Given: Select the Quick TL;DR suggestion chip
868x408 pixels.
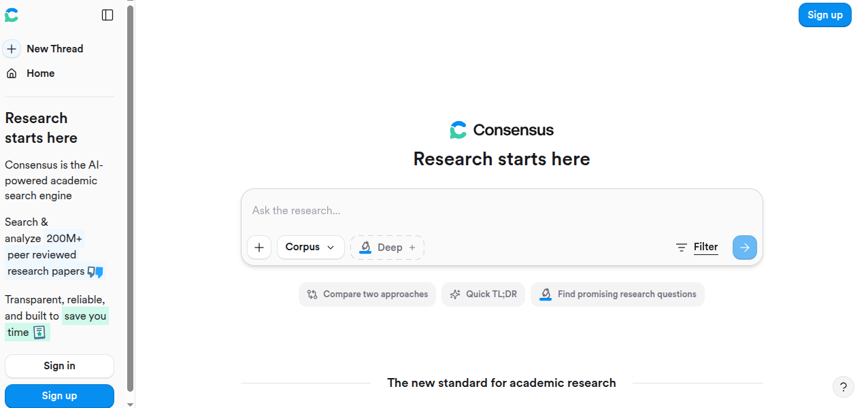Looking at the screenshot, I should point(484,294).
